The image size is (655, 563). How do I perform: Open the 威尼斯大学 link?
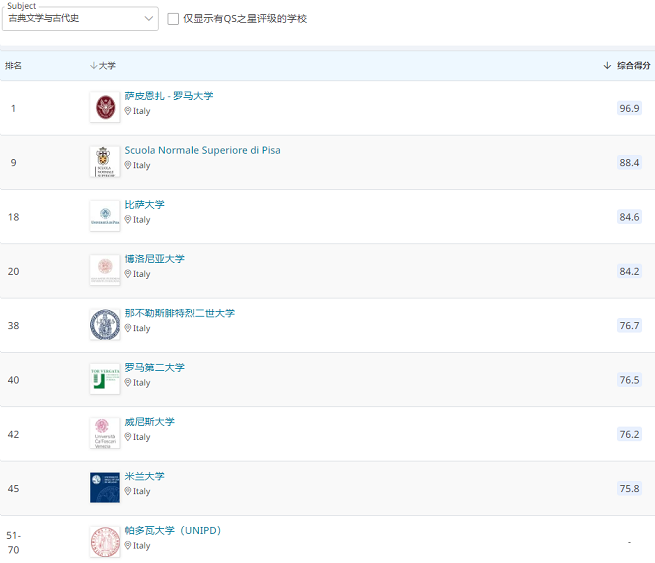click(x=150, y=422)
